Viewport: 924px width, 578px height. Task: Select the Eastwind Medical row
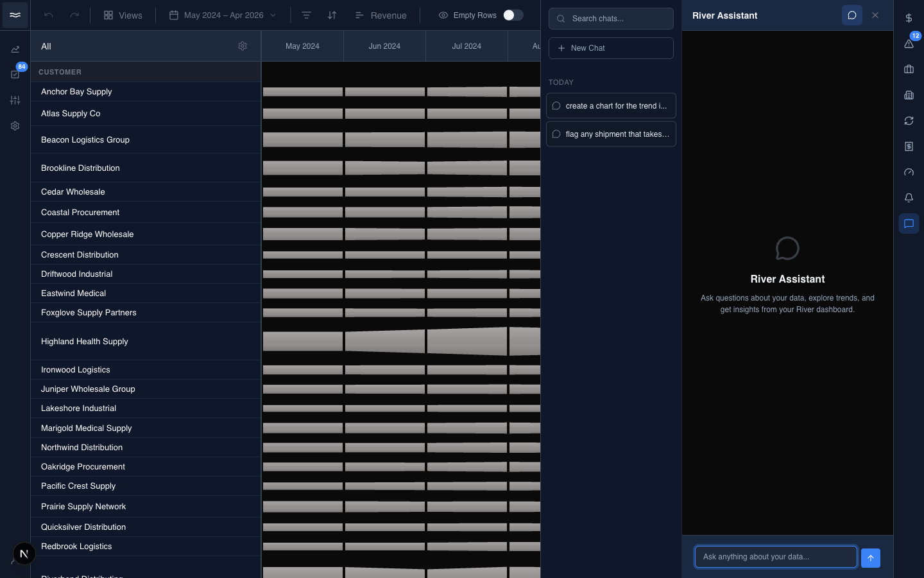click(x=146, y=293)
